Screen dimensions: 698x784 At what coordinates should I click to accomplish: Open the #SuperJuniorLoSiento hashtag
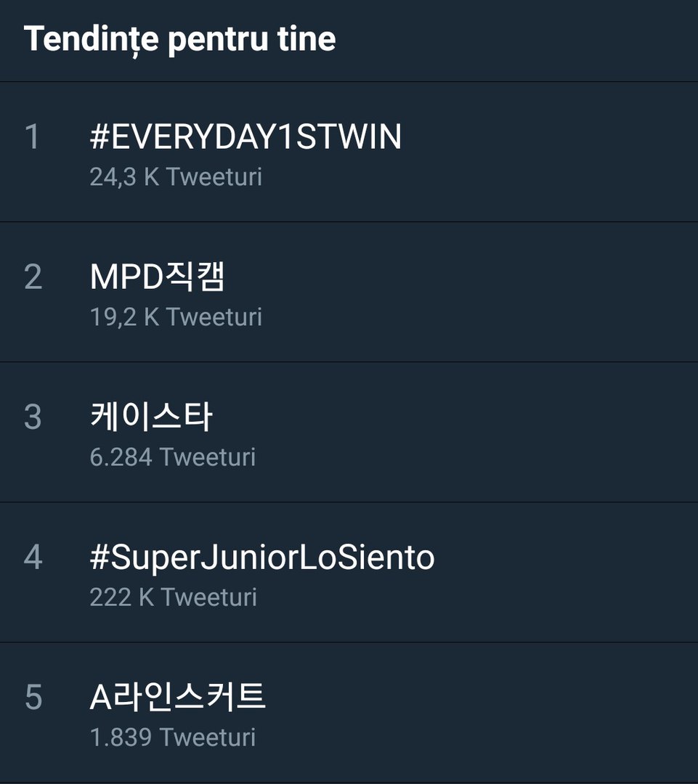click(x=262, y=558)
